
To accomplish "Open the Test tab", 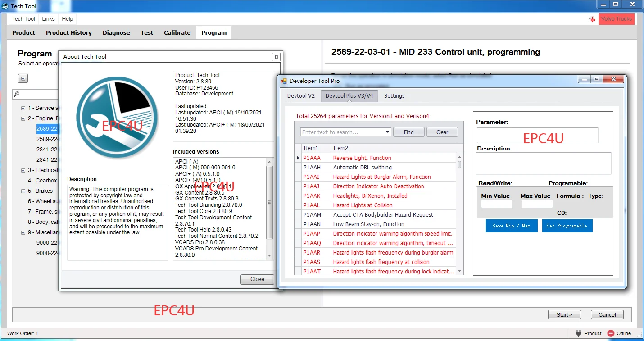I will coord(147,32).
